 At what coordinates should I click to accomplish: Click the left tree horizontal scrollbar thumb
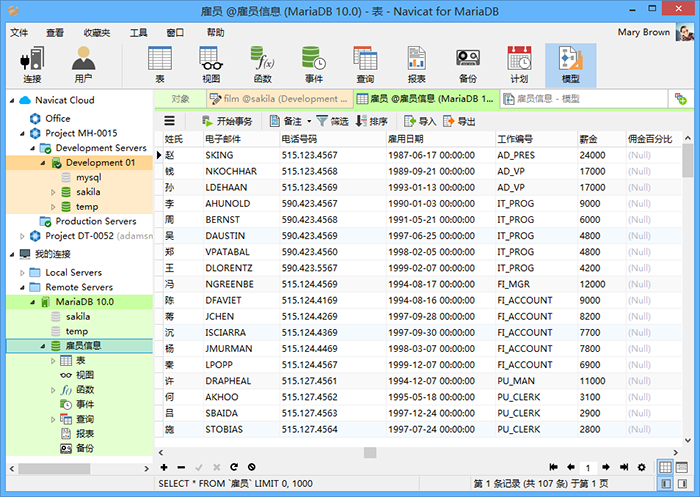[x=54, y=468]
